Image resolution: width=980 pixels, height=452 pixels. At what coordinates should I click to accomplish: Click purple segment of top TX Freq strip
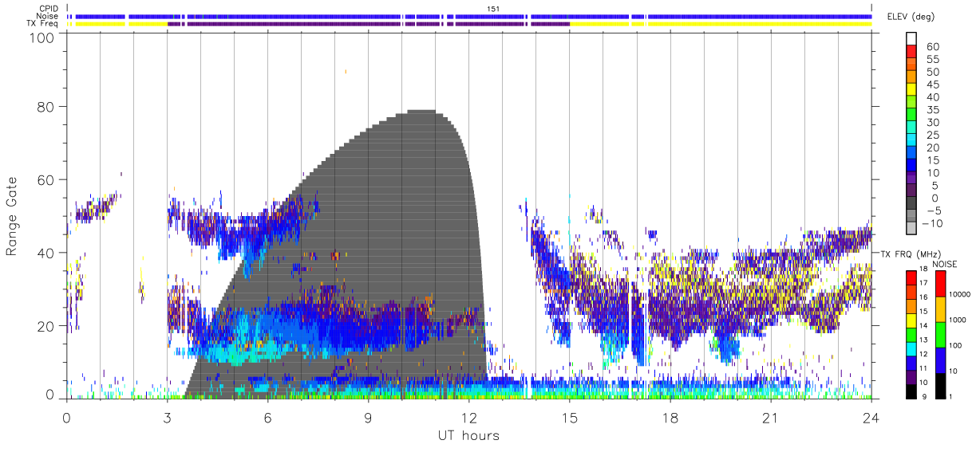pos(367,24)
